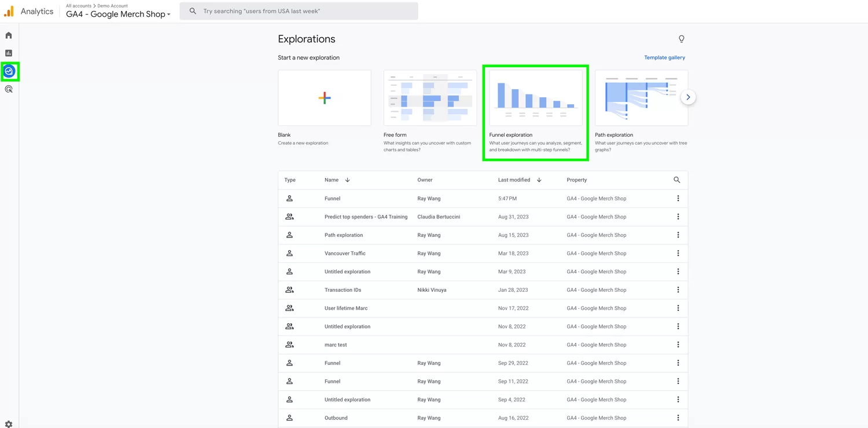
Task: Click the person icon on Vancouver Traffic row
Action: coord(289,253)
